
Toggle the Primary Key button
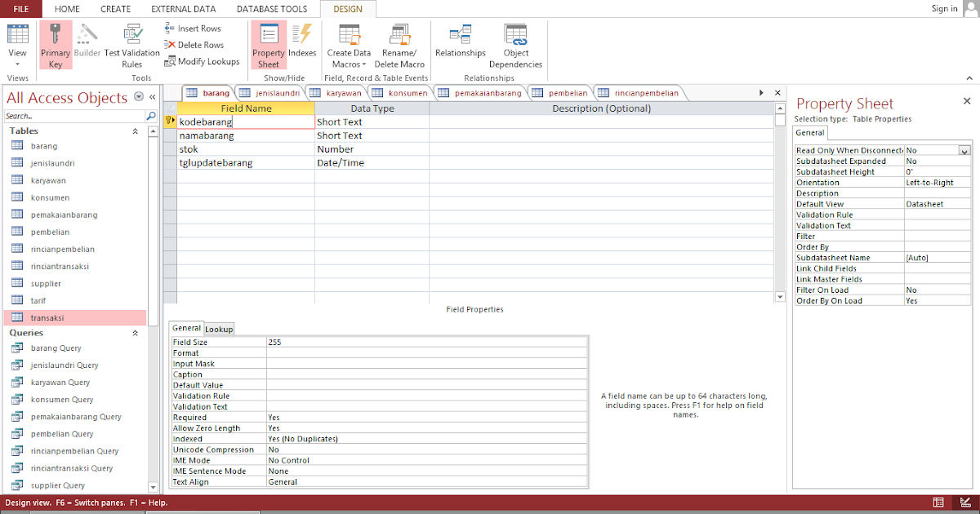[x=56, y=46]
